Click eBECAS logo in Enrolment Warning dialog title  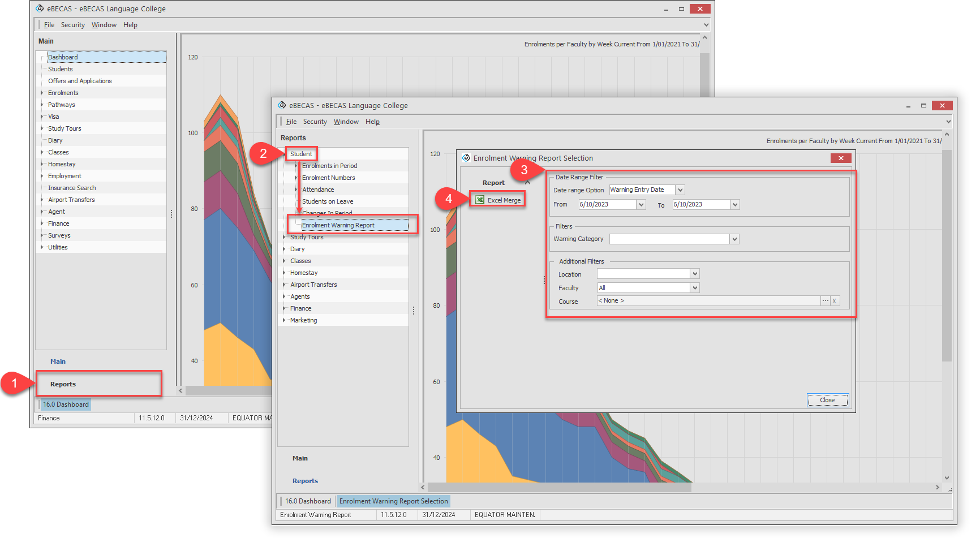(x=466, y=158)
